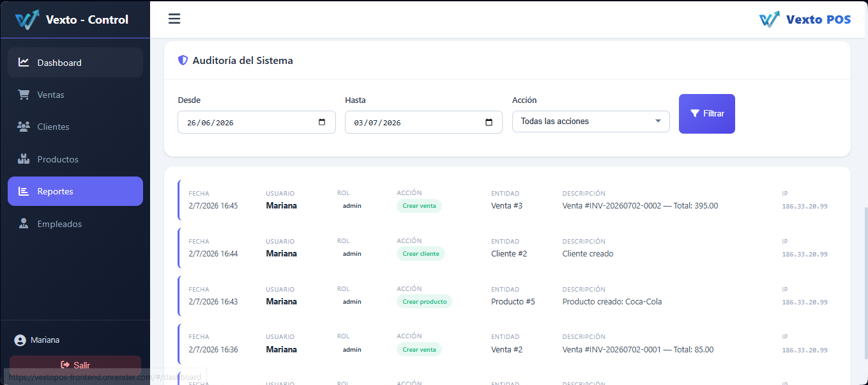
Task: Click the Vexto logo in the sidebar header
Action: [27, 20]
